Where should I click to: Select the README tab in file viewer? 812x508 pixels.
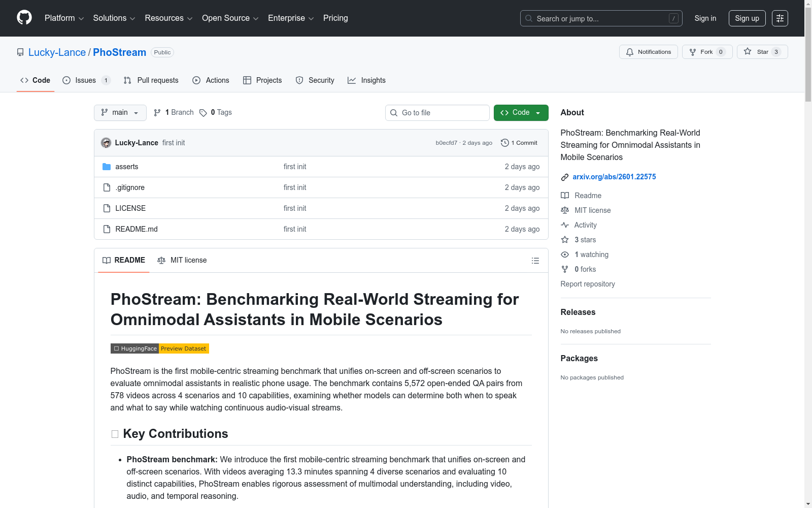point(123,260)
